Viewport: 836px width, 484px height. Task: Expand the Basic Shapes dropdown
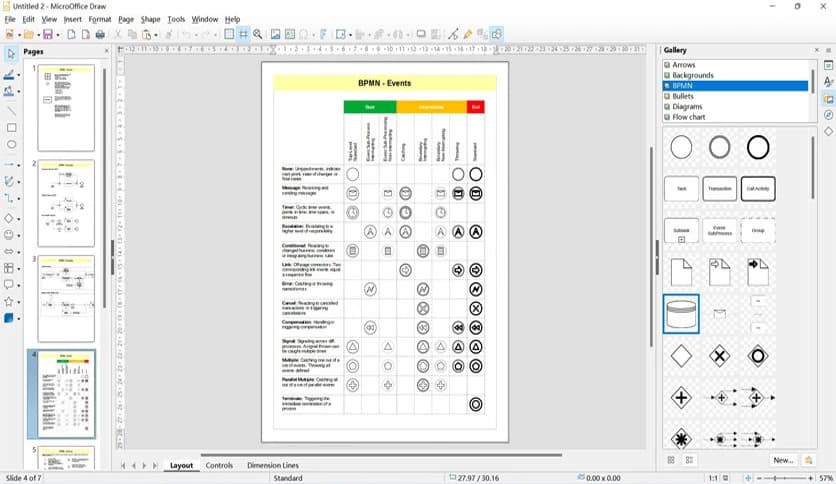19,219
